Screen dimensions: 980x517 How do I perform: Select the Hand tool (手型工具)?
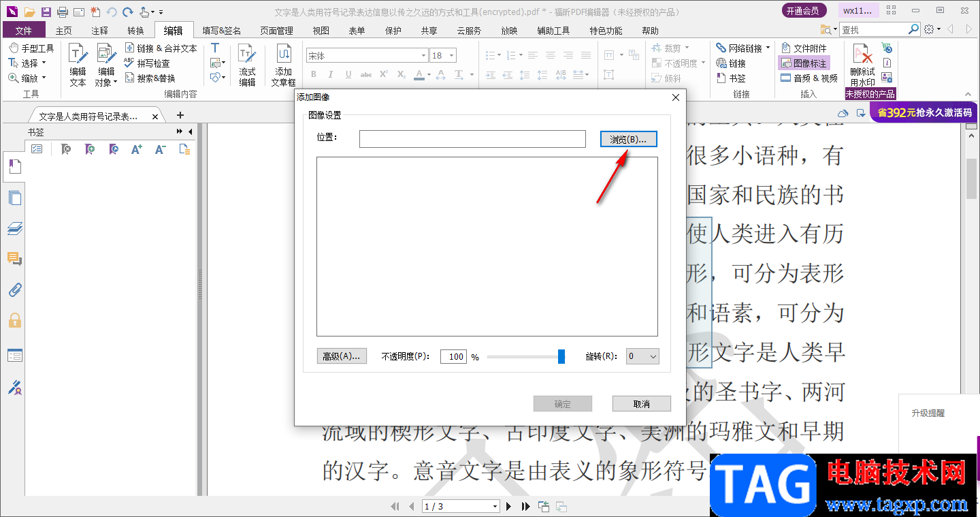point(31,48)
